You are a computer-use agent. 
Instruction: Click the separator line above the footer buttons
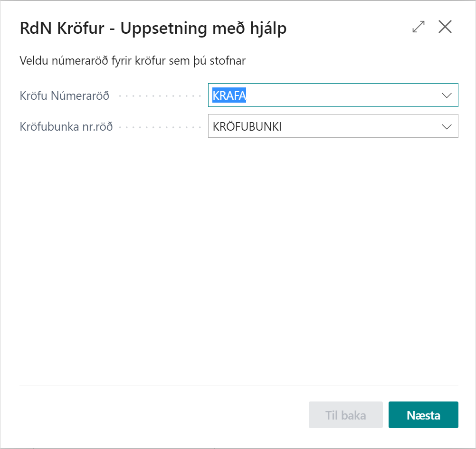point(238,385)
